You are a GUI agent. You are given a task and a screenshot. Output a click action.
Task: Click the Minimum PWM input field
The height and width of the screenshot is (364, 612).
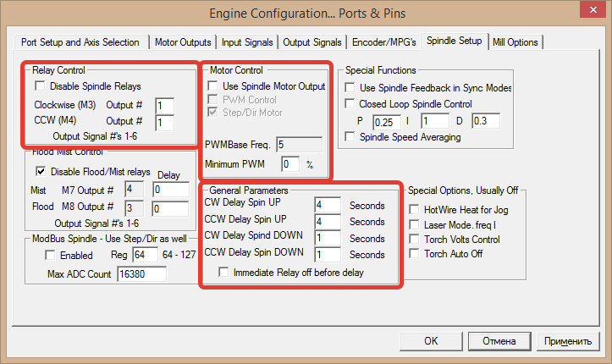(x=290, y=163)
